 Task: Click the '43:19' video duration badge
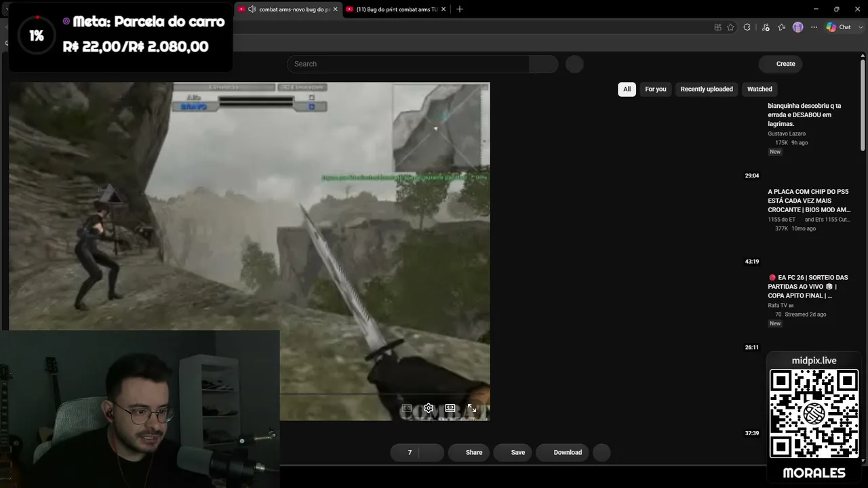(x=751, y=262)
